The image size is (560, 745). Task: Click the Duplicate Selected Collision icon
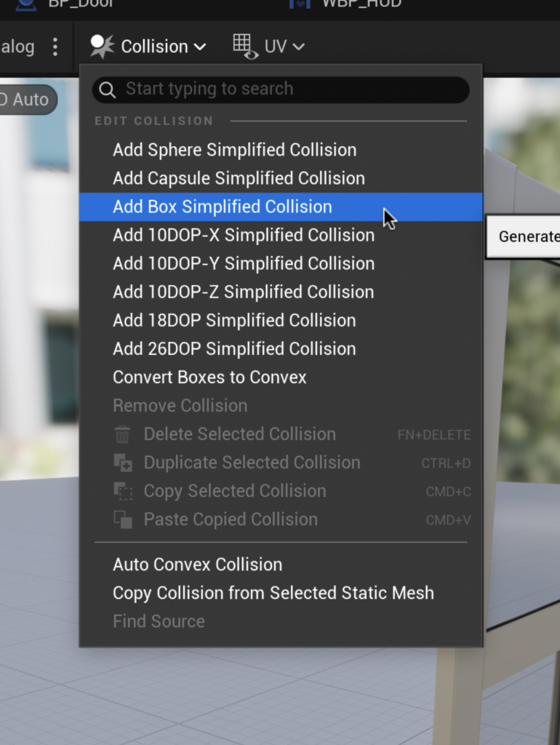pos(122,463)
